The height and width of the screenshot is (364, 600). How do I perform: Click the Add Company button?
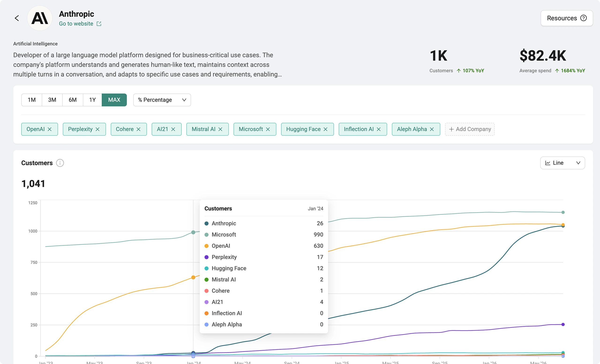click(x=470, y=129)
